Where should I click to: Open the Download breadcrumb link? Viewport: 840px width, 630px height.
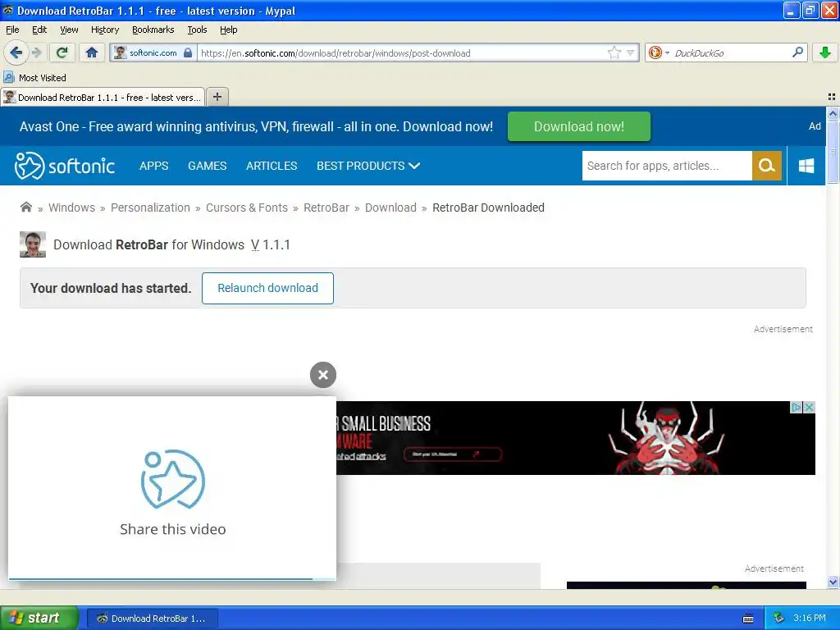[x=390, y=208]
